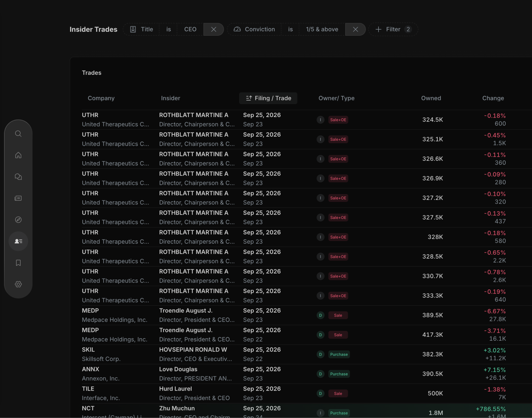Select insider HOVSEPIAN RONALD W
532x418 pixels.
click(193, 350)
